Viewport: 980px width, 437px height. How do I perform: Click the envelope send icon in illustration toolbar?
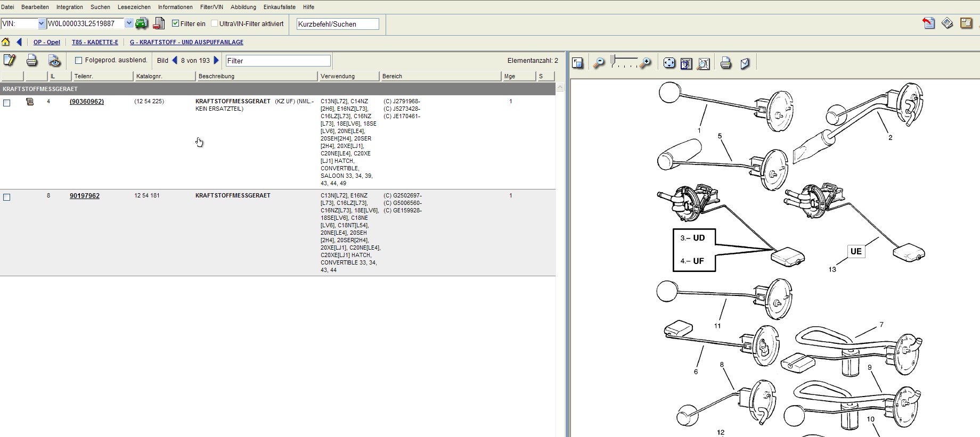745,63
